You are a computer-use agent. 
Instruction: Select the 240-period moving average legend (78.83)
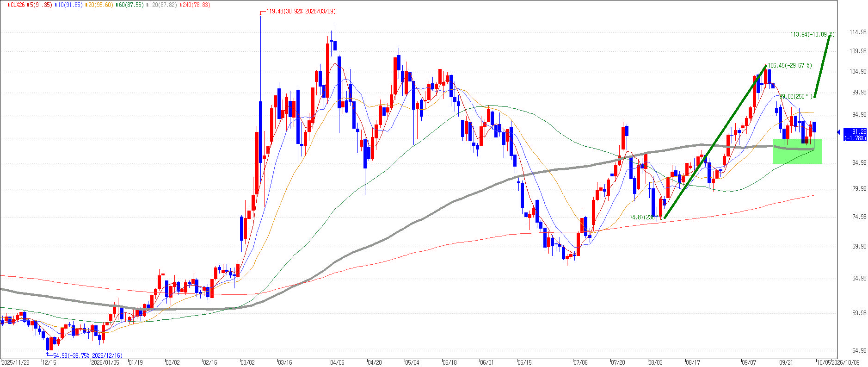coord(196,5)
